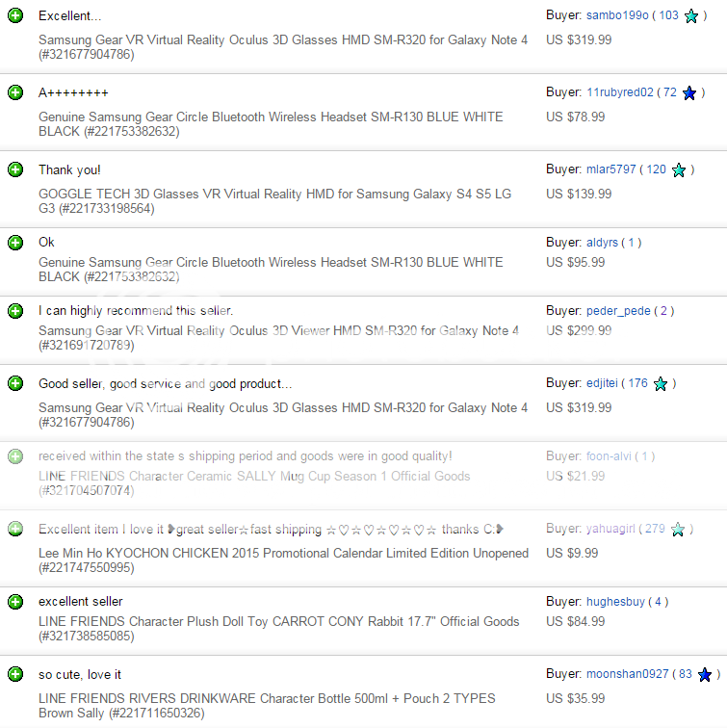Click the teal star next to mlar5797's score
The width and height of the screenshot is (727, 728).
pyautogui.click(x=679, y=170)
